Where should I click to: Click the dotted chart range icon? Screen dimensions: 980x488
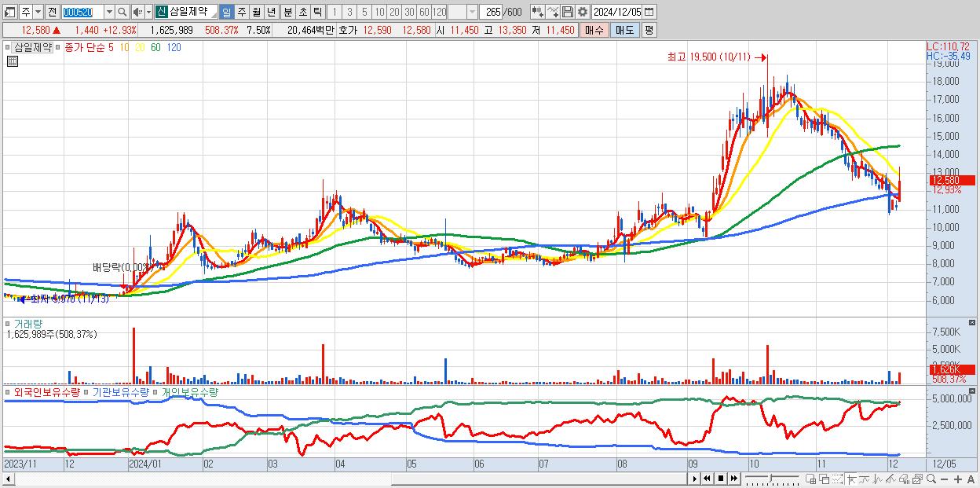click(837, 479)
